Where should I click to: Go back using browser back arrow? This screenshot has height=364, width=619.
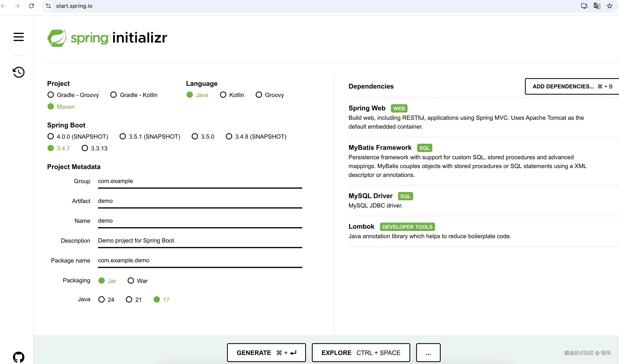4,6
